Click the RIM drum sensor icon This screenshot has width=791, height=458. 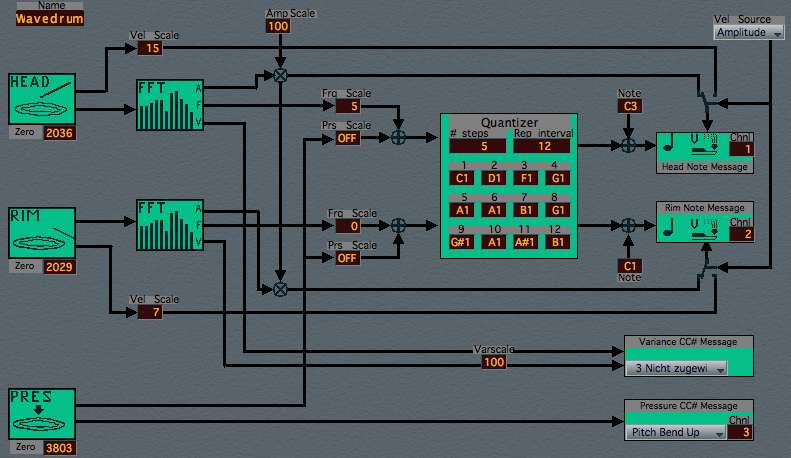(42, 234)
